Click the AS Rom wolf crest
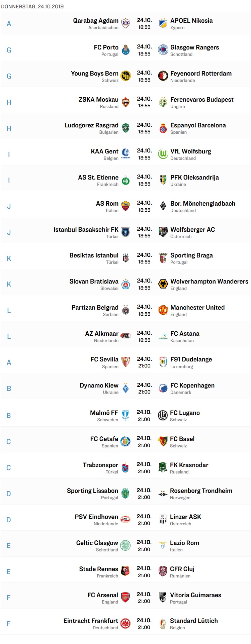Screen dimensions: 251x644 [125, 206]
